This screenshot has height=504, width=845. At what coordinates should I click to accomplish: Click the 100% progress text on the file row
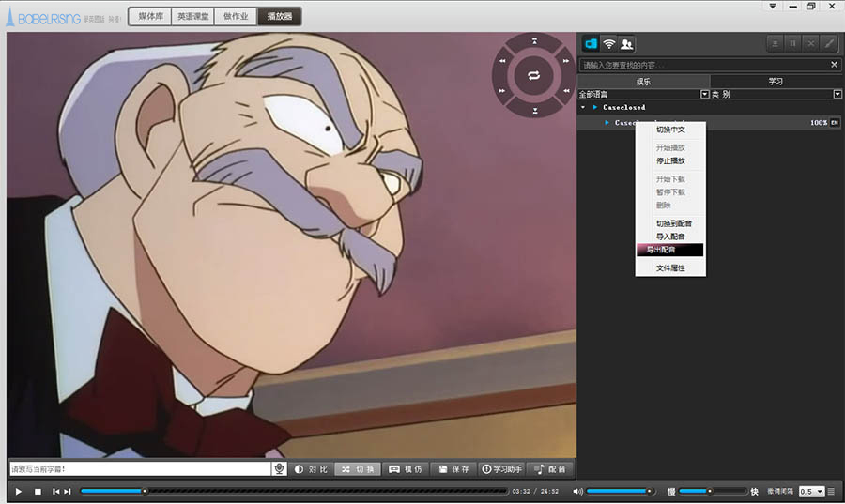tap(818, 123)
